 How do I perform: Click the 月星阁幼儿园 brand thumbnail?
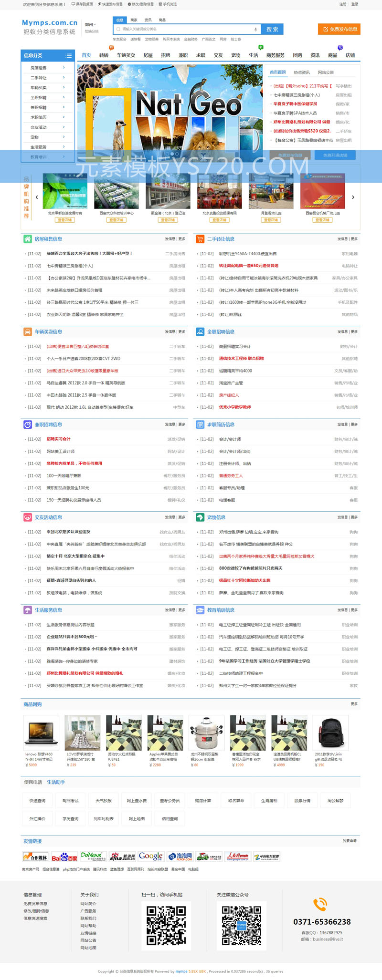[271, 191]
